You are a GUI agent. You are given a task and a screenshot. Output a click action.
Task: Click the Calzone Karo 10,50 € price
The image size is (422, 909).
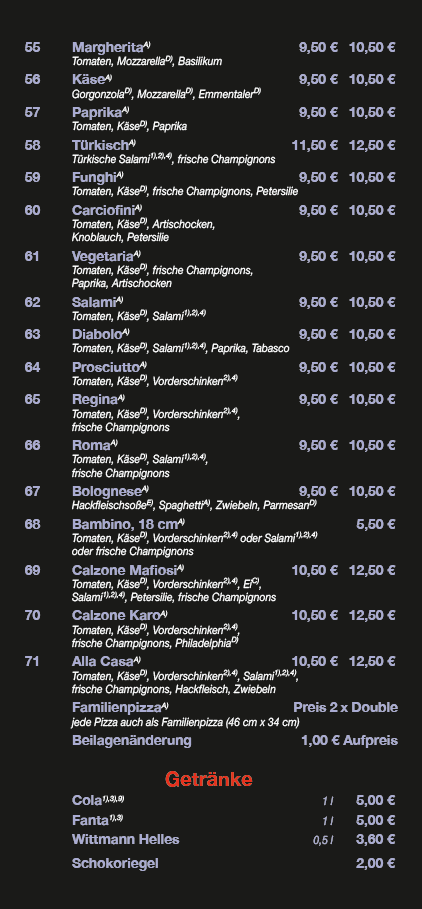point(315,615)
